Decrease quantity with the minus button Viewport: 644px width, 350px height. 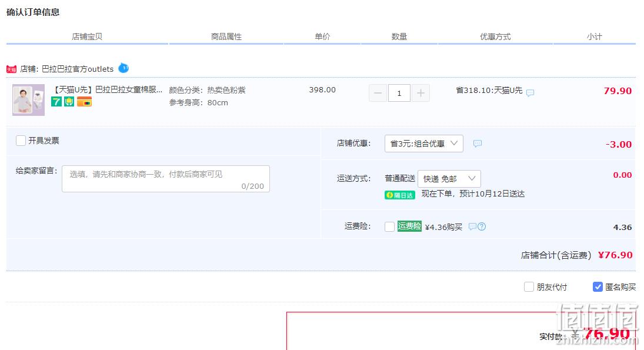coord(378,93)
